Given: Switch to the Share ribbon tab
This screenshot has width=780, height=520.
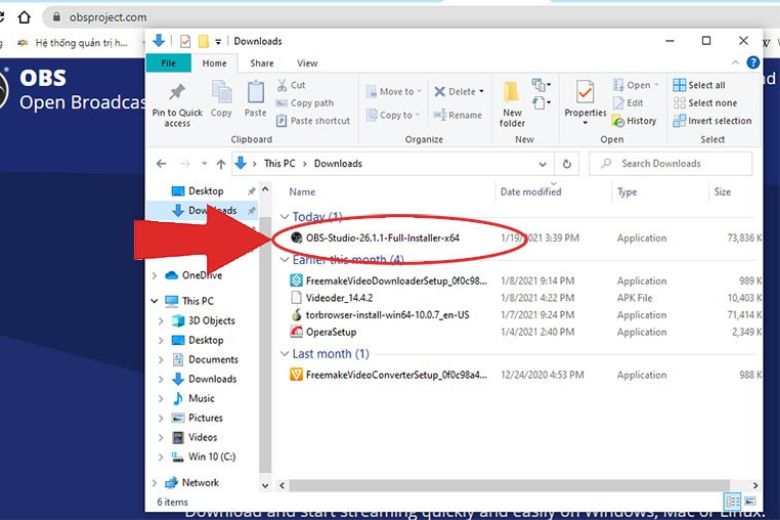Looking at the screenshot, I should coord(262,63).
